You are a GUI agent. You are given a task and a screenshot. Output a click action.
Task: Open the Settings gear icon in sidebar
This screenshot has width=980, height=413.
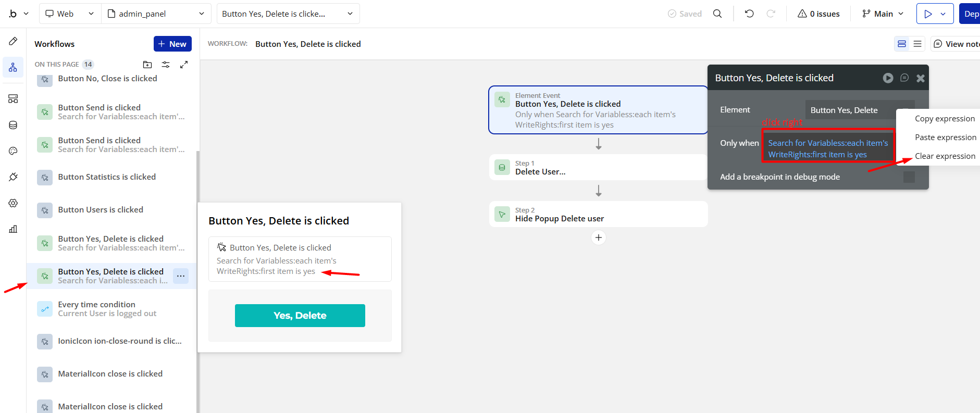point(13,203)
